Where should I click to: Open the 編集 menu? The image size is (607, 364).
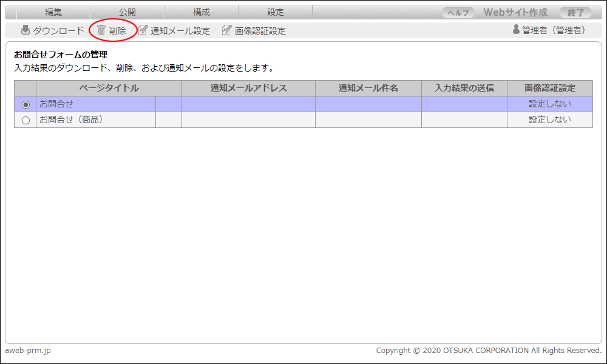53,12
